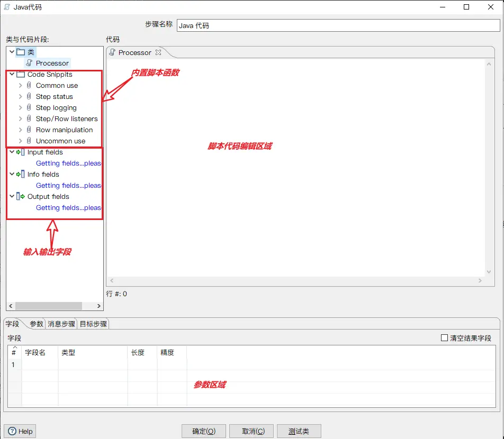Click the 类型 column header
The height and width of the screenshot is (439, 504).
[93, 352]
